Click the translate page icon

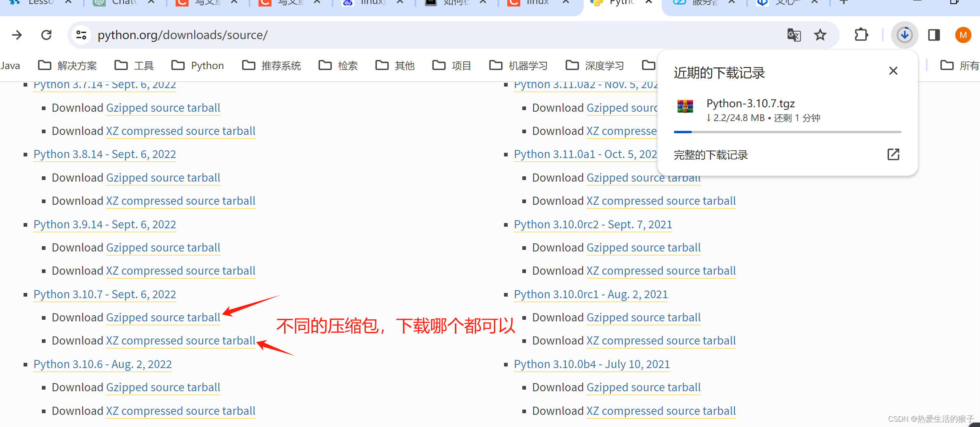pos(794,35)
